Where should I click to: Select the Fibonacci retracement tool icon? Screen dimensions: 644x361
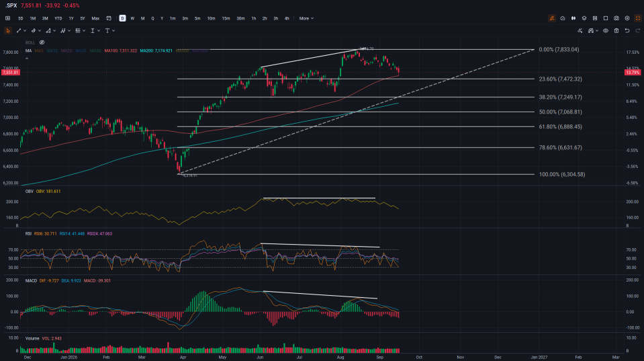78,31
